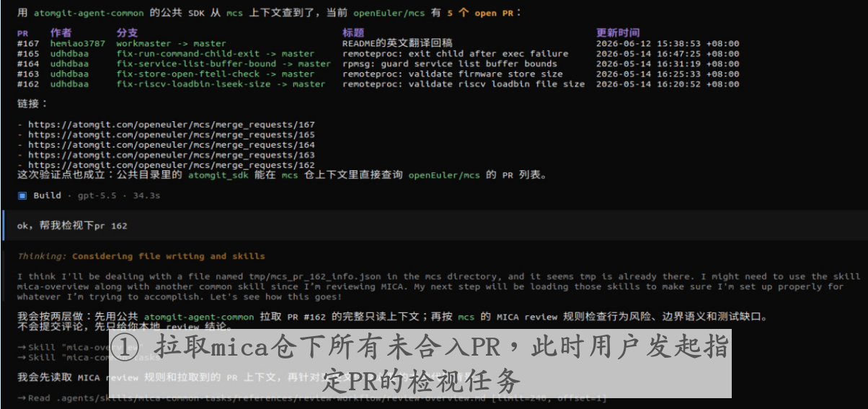Screen dimensions: 868x409
Task: Click title 'remoteproc: validate riscv loadbin file size'
Action: [464, 84]
